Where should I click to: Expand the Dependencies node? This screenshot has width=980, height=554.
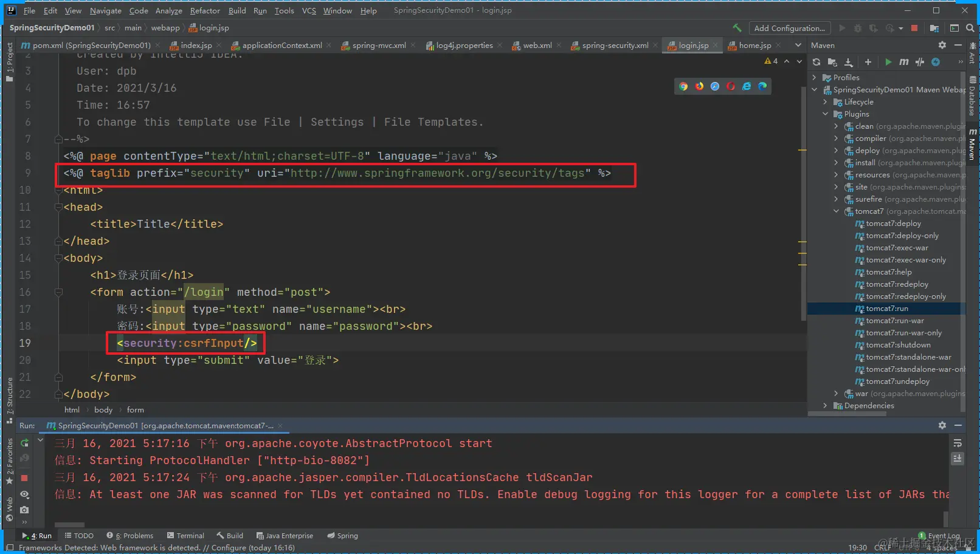[826, 406]
